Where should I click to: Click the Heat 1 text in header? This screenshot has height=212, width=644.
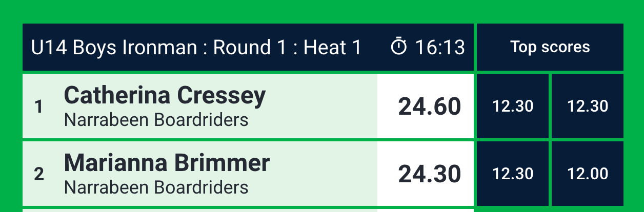333,48
